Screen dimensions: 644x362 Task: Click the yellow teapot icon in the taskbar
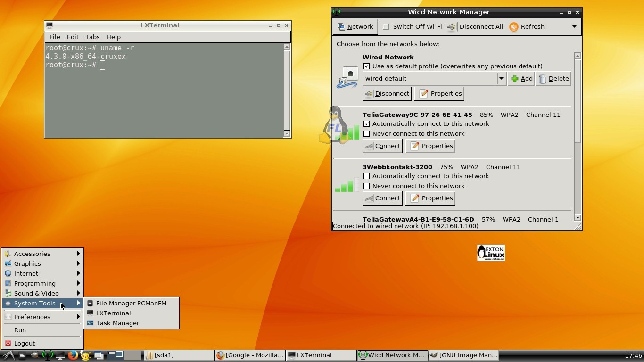click(x=85, y=355)
